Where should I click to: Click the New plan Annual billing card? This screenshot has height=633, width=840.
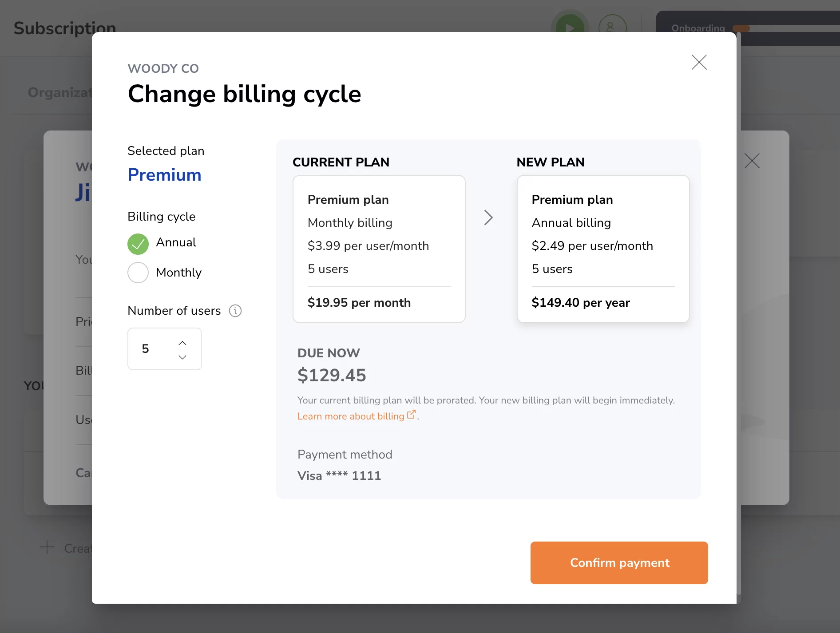(x=603, y=249)
